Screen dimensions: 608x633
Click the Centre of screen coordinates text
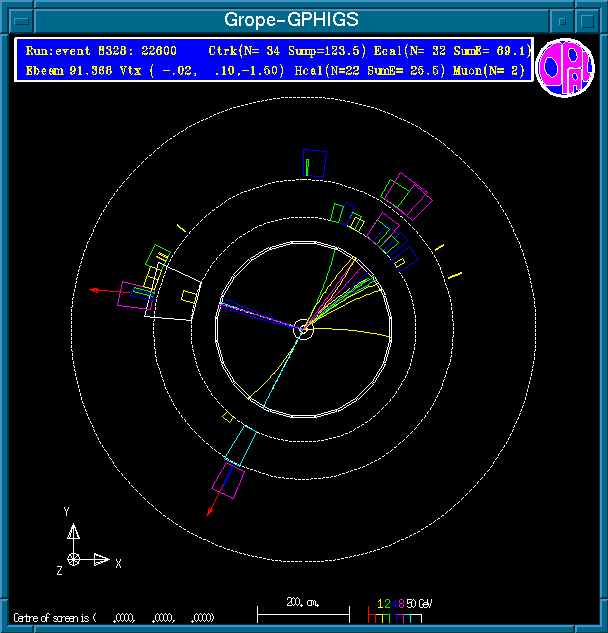coord(114,617)
